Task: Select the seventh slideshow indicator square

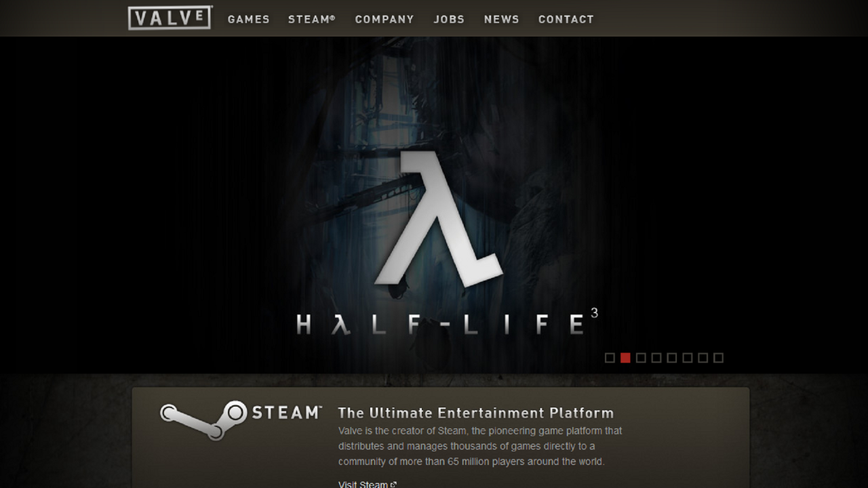Action: pyautogui.click(x=703, y=358)
